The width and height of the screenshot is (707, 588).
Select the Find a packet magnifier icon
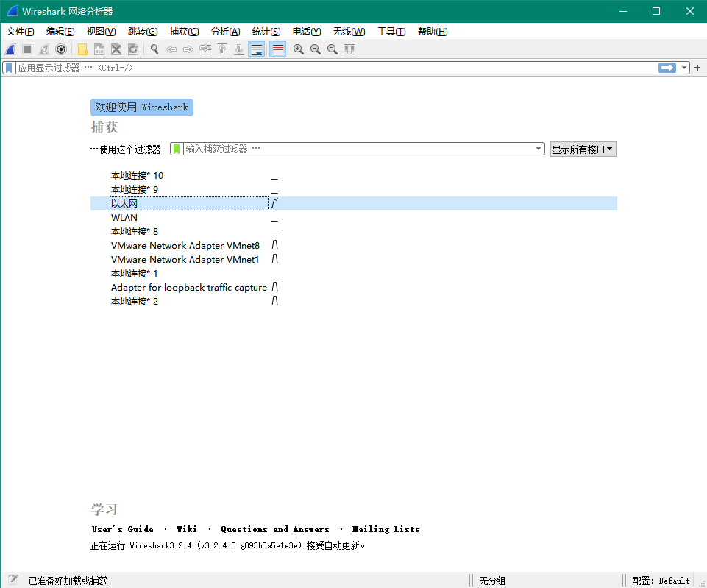154,49
